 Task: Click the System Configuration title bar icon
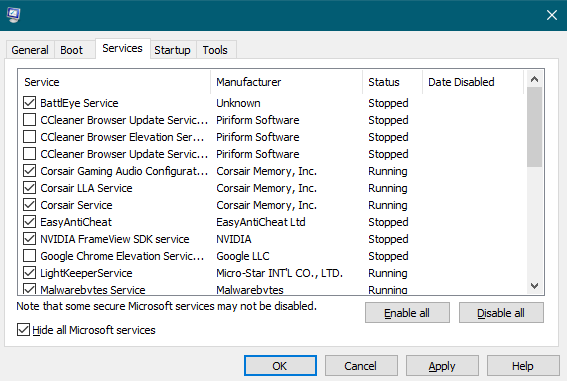click(13, 15)
